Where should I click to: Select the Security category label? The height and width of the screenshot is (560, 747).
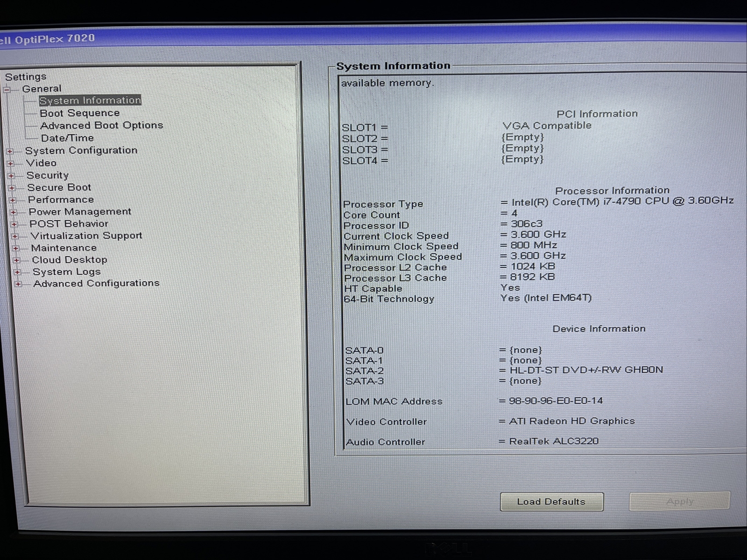click(48, 175)
